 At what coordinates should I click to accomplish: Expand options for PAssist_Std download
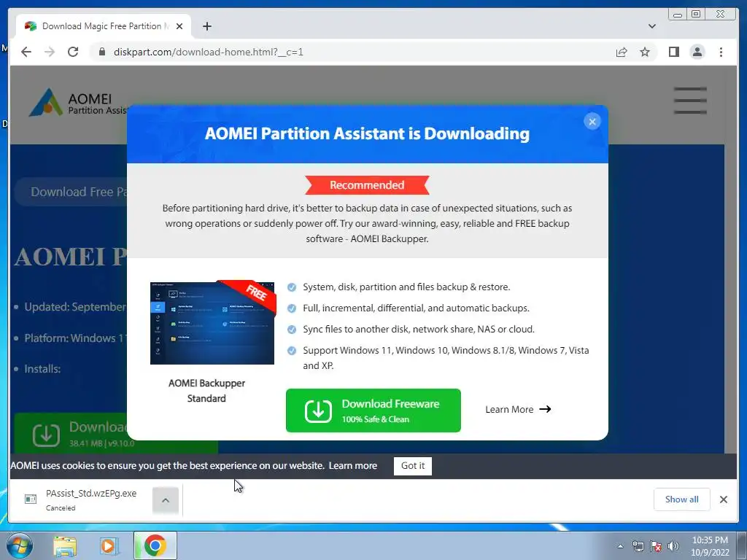166,500
